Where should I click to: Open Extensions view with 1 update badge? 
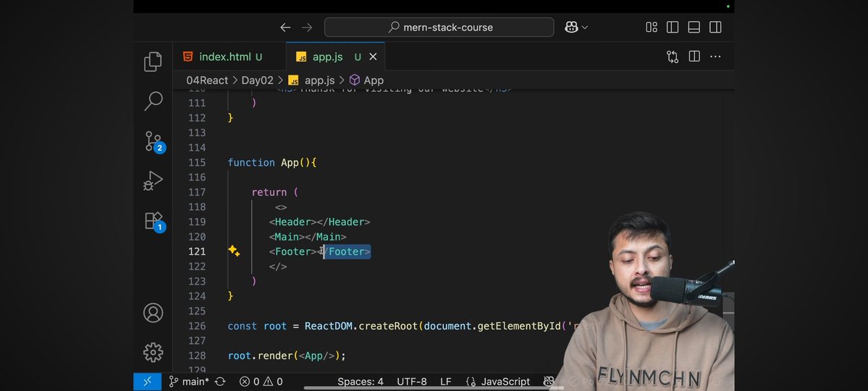pos(153,221)
